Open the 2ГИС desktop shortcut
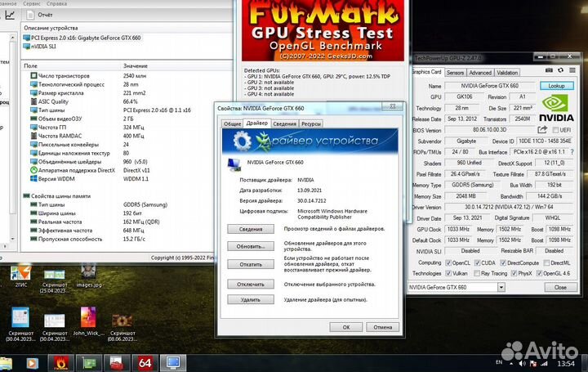 point(21,276)
